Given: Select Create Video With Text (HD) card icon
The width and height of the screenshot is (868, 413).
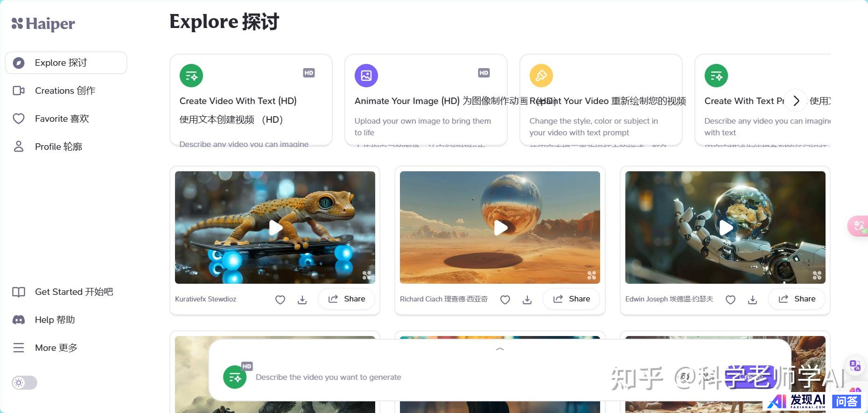Looking at the screenshot, I should click(x=191, y=76).
